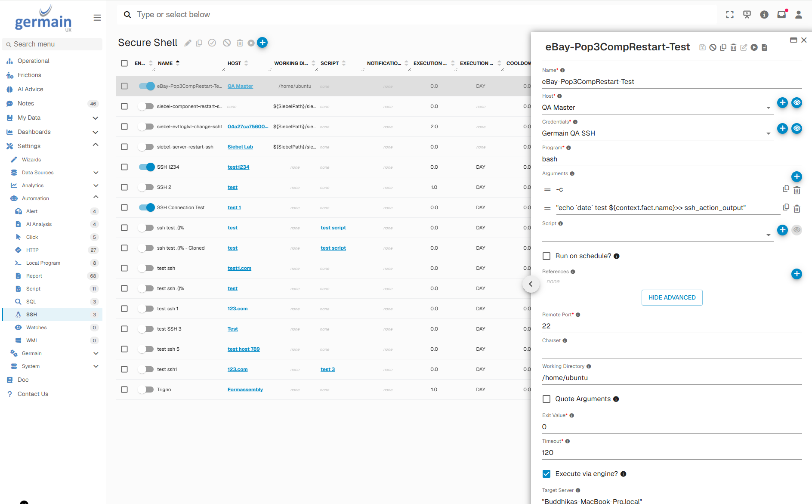The width and height of the screenshot is (812, 504).
Task: Expand the Analytics submenu
Action: point(96,186)
